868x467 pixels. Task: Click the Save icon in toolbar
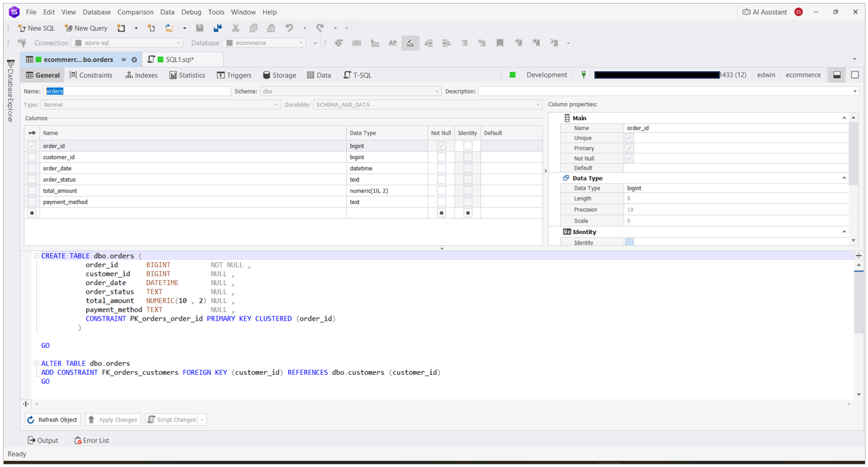click(x=200, y=28)
